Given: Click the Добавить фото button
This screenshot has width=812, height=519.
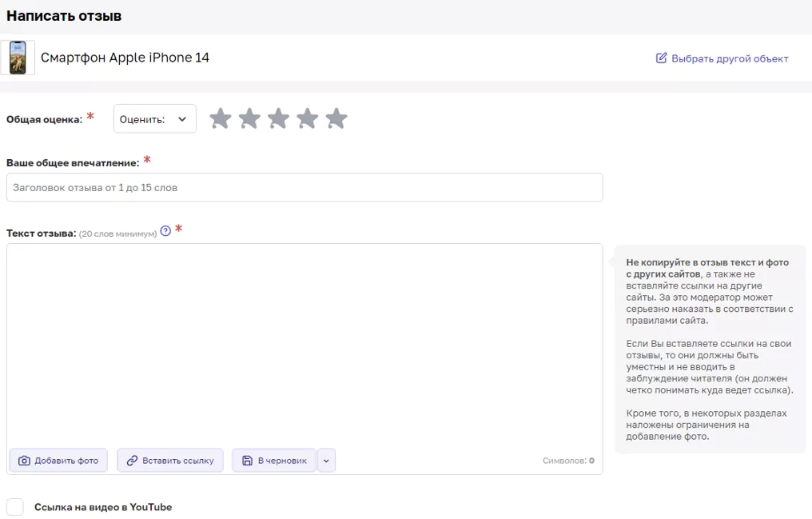Looking at the screenshot, I should click(58, 461).
